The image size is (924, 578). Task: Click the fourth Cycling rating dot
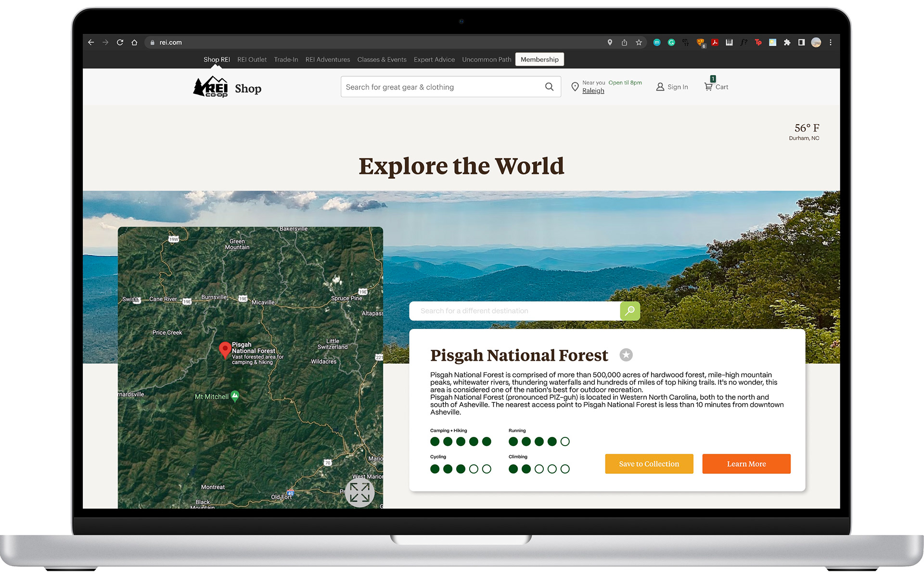(x=474, y=469)
